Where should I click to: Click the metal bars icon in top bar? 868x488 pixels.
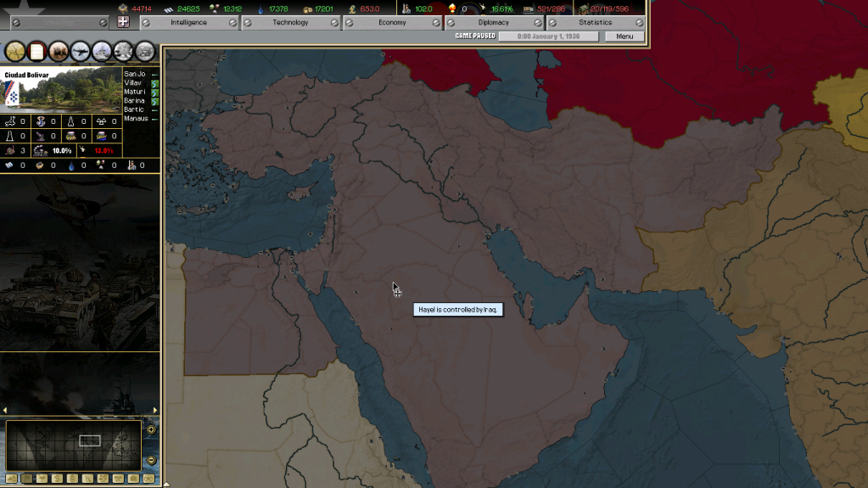pyautogui.click(x=168, y=8)
